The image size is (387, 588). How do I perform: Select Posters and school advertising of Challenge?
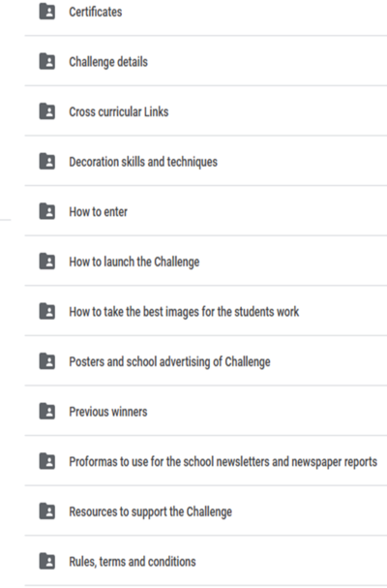click(169, 362)
